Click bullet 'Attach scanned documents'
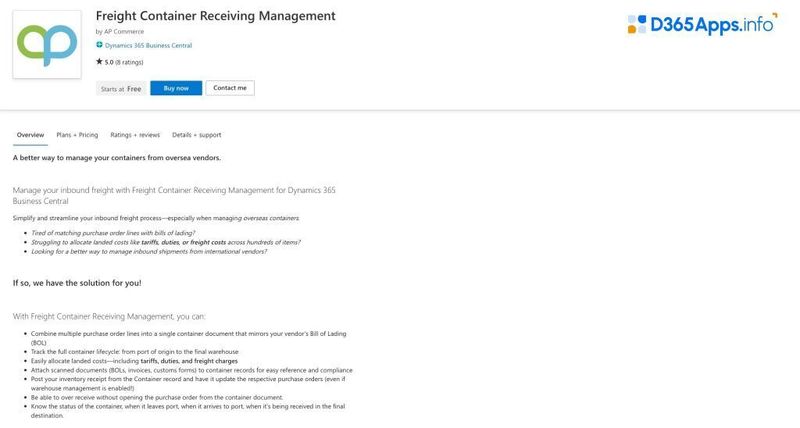The width and height of the screenshot is (800, 428). (192, 370)
